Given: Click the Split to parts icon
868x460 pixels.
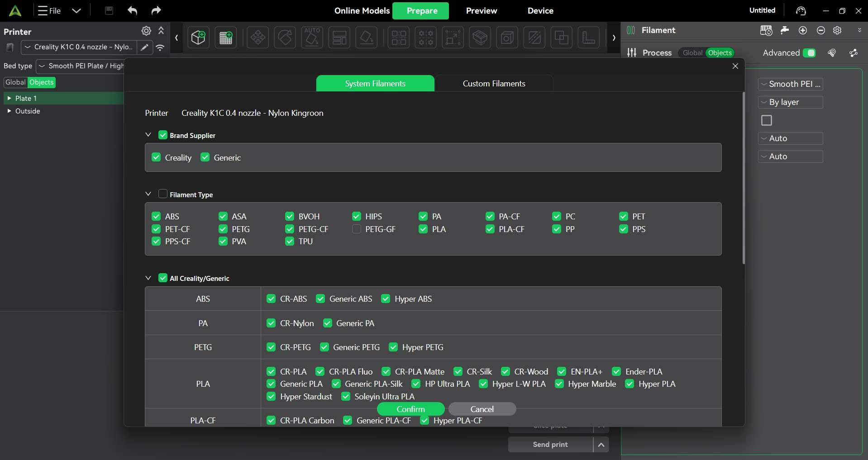Looking at the screenshot, I should pos(426,38).
